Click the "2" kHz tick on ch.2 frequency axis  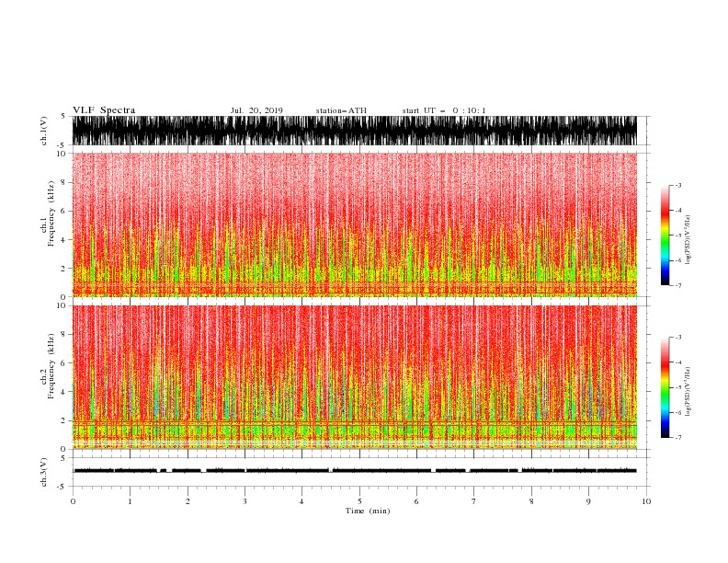65,420
